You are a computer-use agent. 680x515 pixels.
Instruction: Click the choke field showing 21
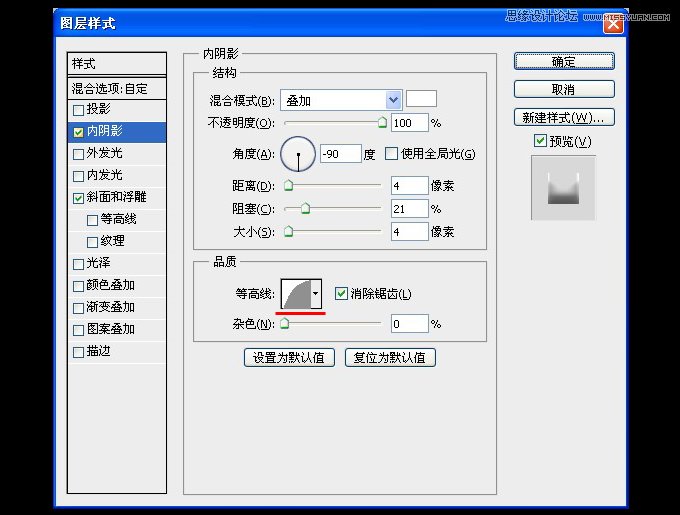coord(410,209)
